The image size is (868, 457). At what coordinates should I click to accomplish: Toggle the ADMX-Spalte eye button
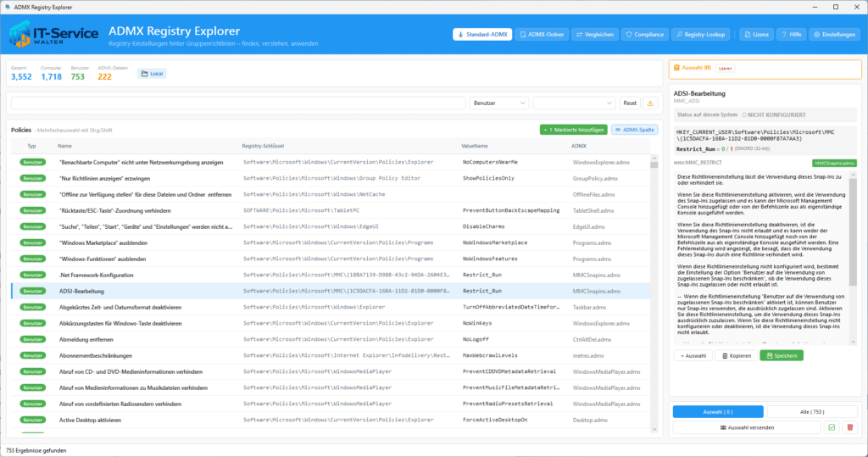[x=634, y=130]
